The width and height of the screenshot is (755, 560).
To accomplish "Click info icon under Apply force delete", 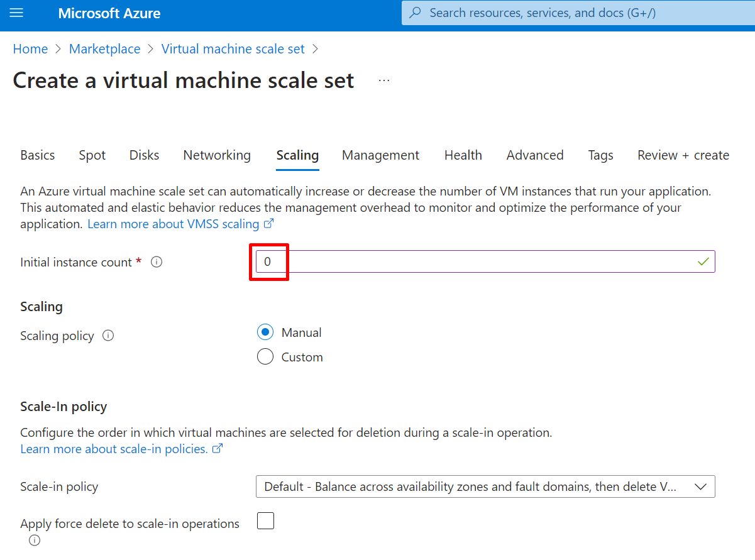I will 35,541.
